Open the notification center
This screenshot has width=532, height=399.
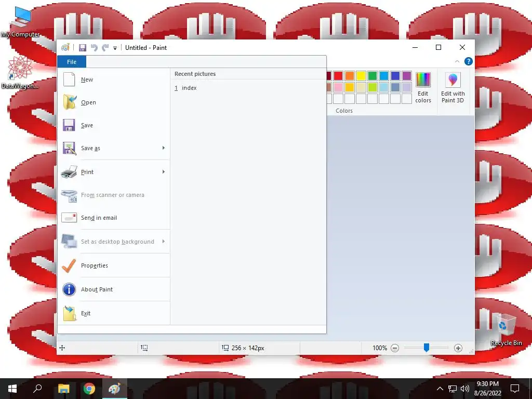point(515,389)
